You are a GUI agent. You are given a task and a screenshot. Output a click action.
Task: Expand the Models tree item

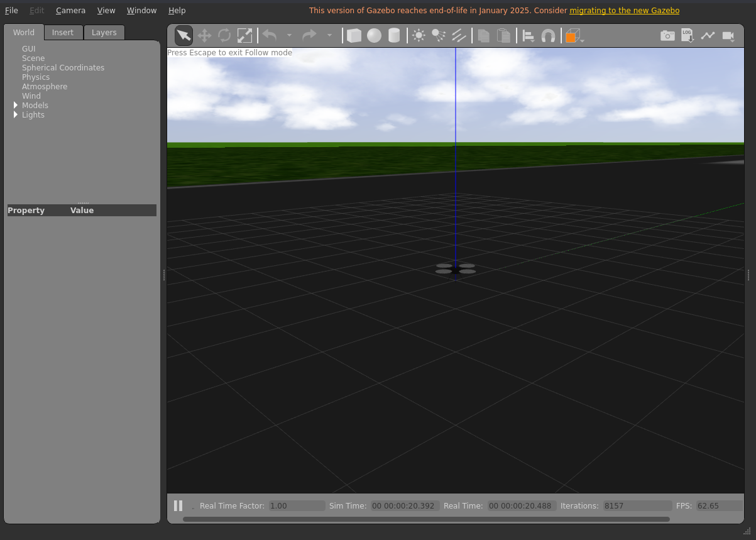coord(16,106)
